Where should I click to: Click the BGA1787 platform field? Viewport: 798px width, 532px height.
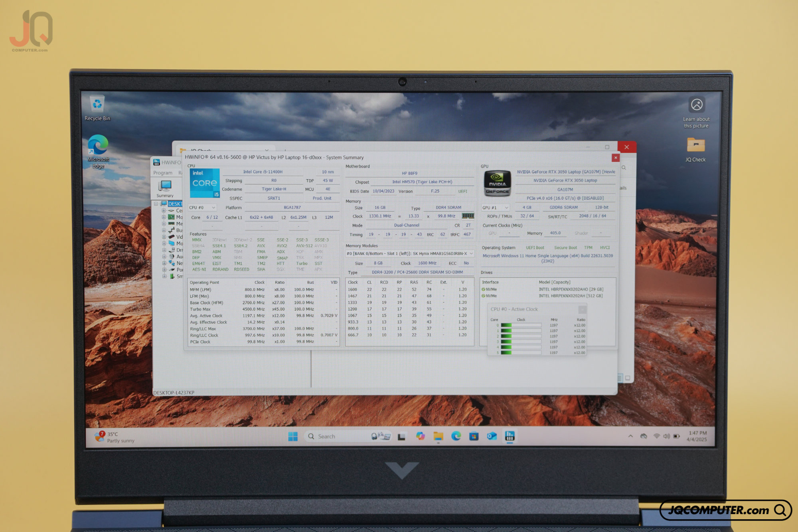(x=292, y=208)
